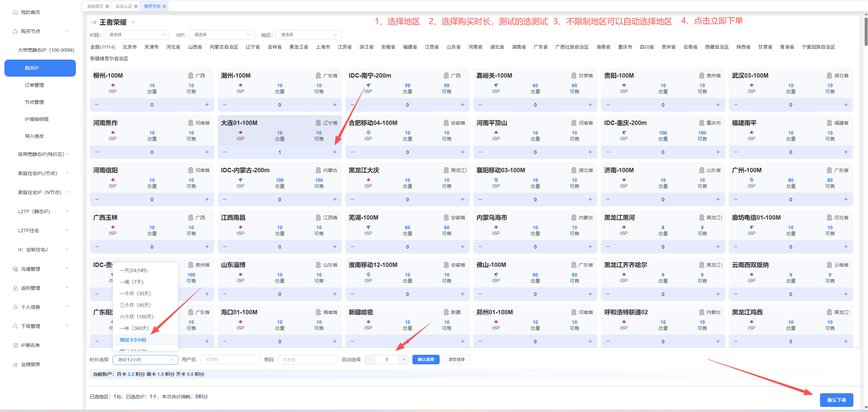Viewport: 868px width, 412px height.
Task: Increase quantity plus on 黑龙江鸡西 card
Action: (x=846, y=342)
